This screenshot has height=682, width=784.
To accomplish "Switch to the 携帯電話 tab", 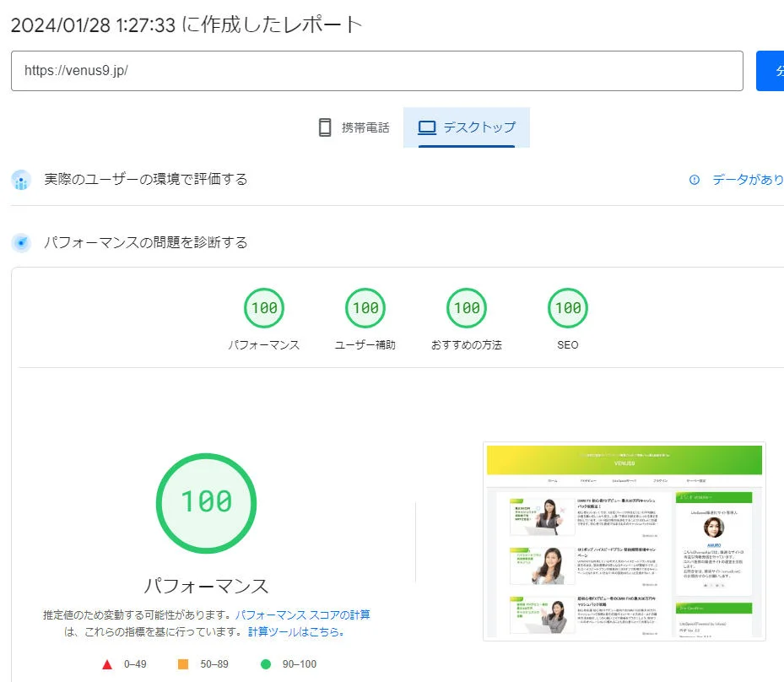I will pyautogui.click(x=354, y=127).
